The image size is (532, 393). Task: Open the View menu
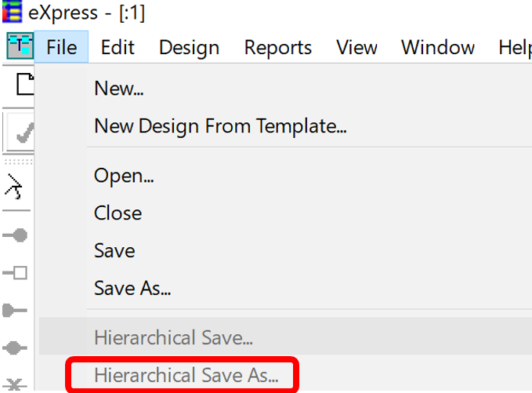tap(356, 47)
